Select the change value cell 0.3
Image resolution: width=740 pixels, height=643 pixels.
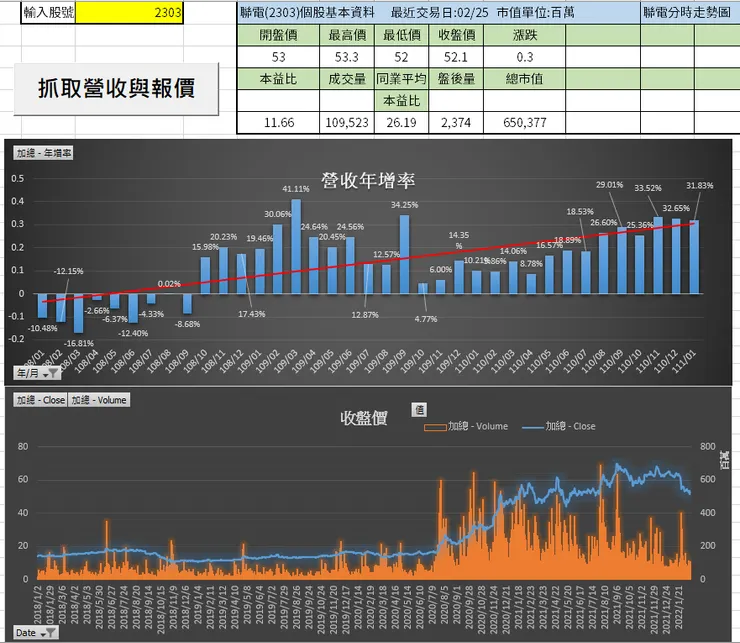[525, 57]
